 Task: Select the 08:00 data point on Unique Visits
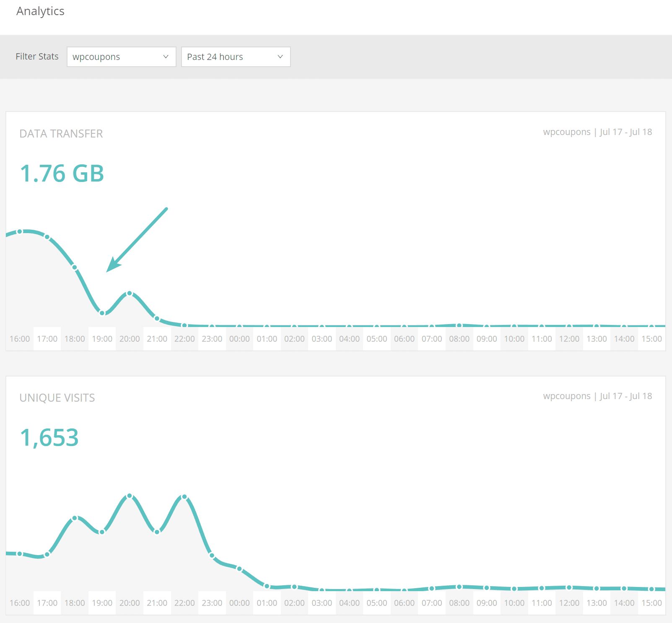(459, 587)
